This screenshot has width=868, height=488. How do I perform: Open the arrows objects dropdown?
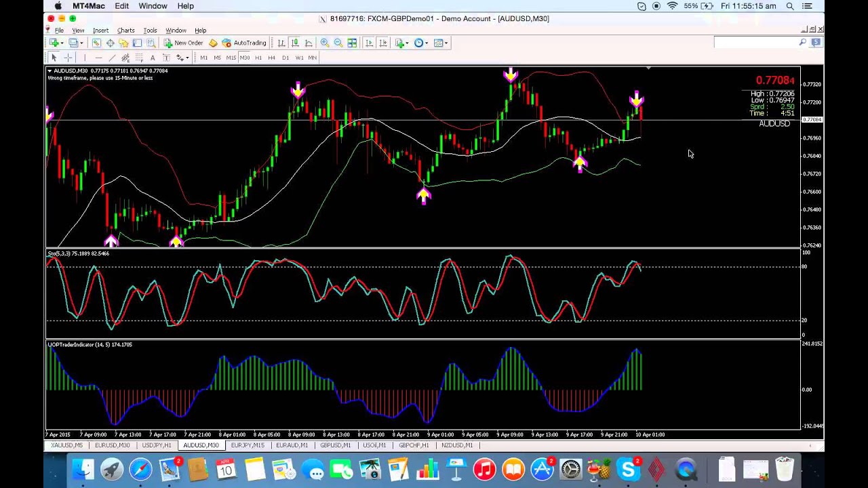[x=182, y=58]
